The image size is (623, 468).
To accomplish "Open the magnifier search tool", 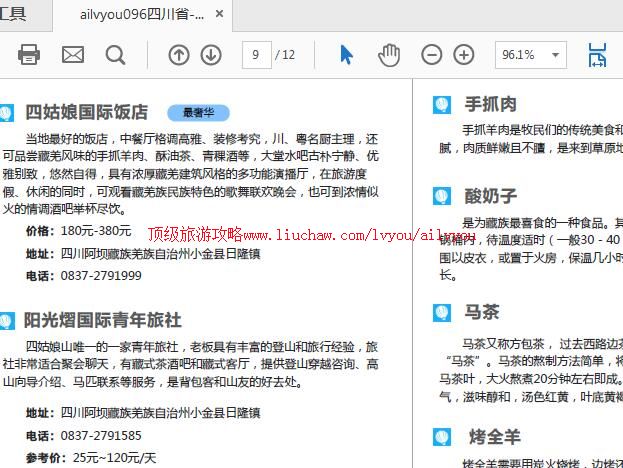I will coord(116,55).
